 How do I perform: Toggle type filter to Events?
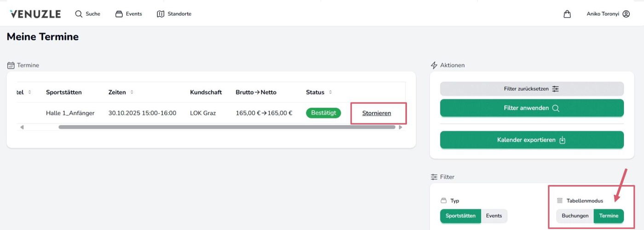(494, 216)
